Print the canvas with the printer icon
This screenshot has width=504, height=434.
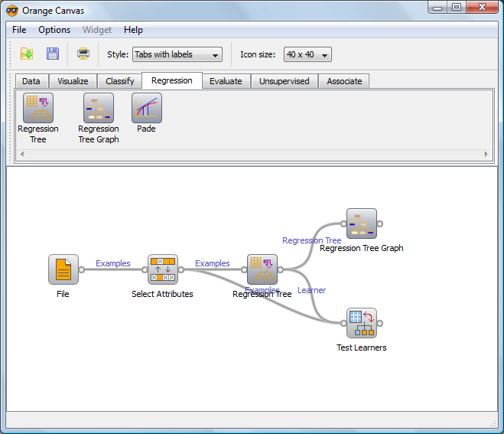pos(83,54)
